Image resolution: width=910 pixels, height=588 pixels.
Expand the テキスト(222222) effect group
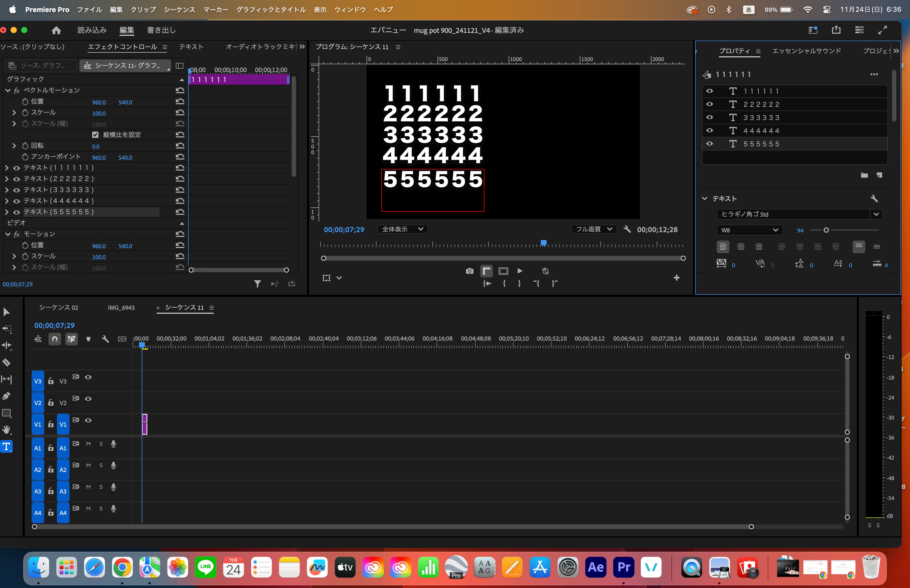(x=7, y=179)
